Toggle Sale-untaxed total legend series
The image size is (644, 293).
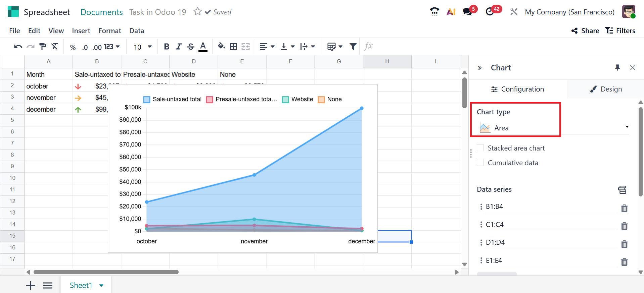pyautogui.click(x=173, y=100)
